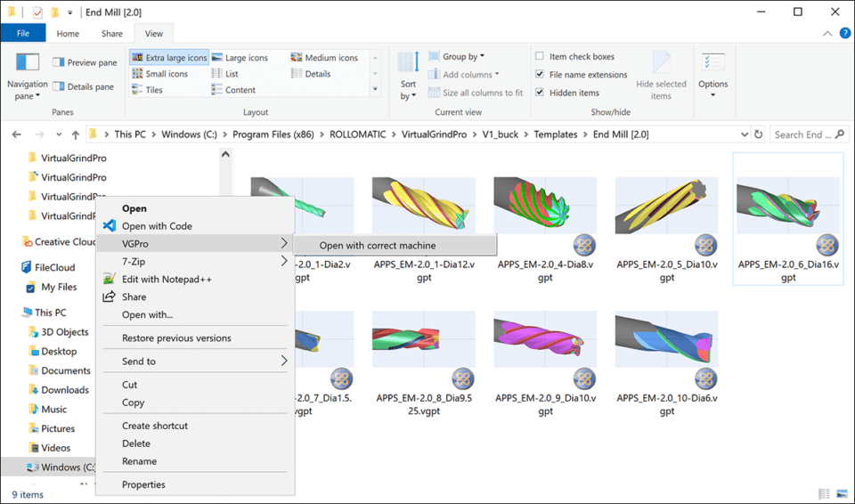The width and height of the screenshot is (855, 504).
Task: Select the APPS_EM-2.0_1-Dia12.vgpt thumbnail
Action: click(x=424, y=206)
